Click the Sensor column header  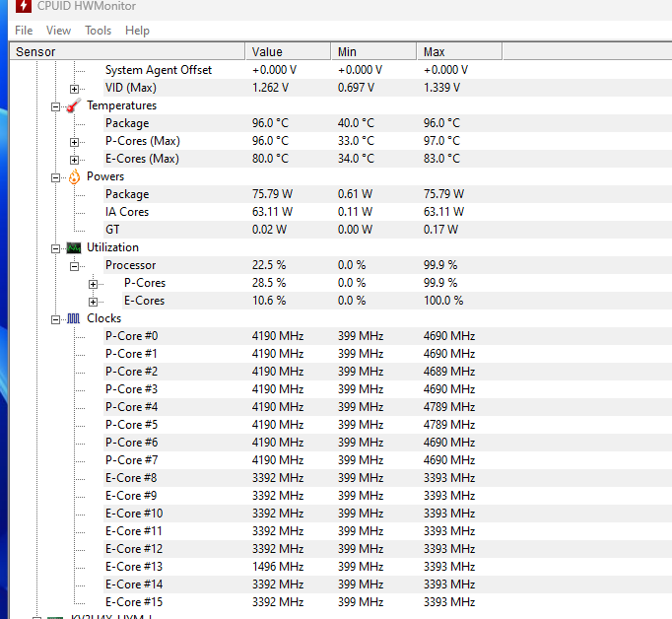[126, 51]
